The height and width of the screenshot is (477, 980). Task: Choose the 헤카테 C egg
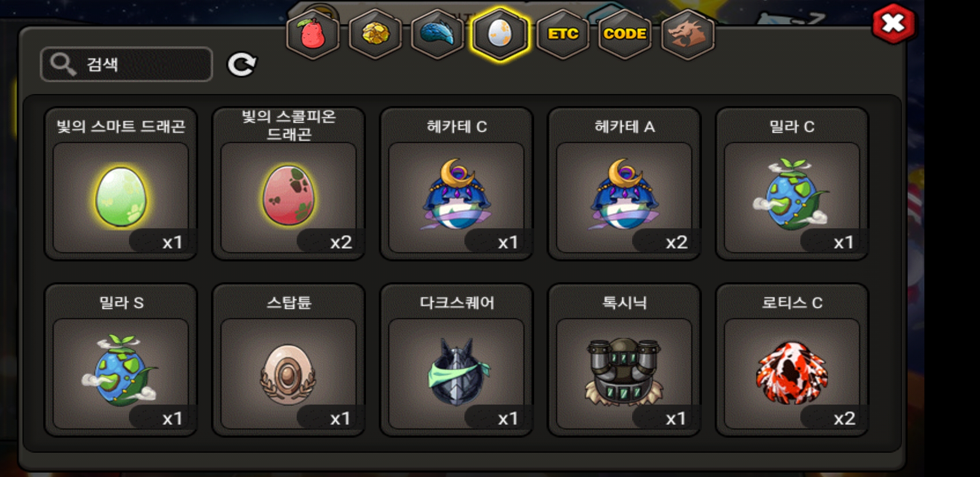[x=456, y=184]
